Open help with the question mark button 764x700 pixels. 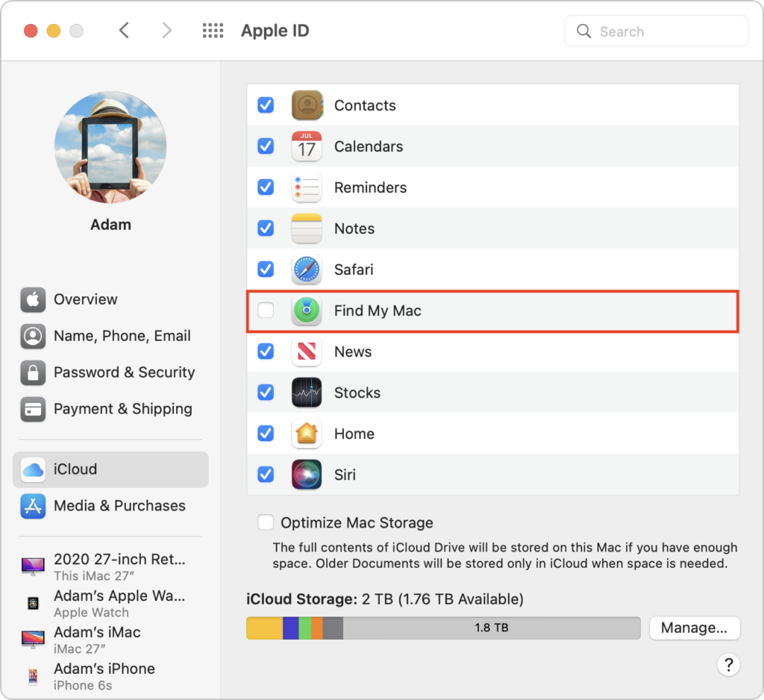pyautogui.click(x=728, y=665)
